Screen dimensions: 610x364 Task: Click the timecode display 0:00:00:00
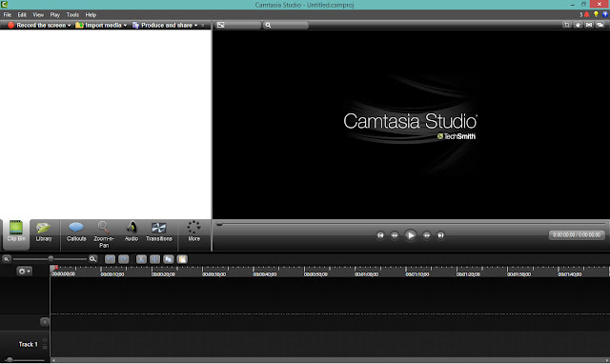tap(577, 235)
